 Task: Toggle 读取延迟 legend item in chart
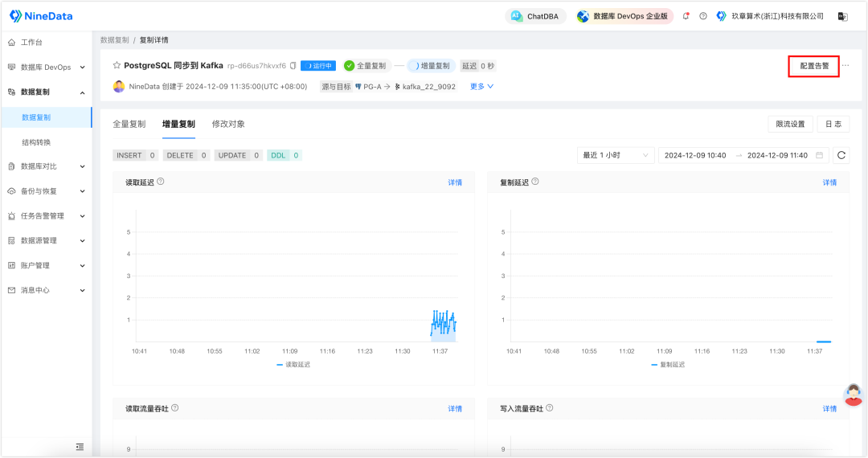[x=293, y=365]
